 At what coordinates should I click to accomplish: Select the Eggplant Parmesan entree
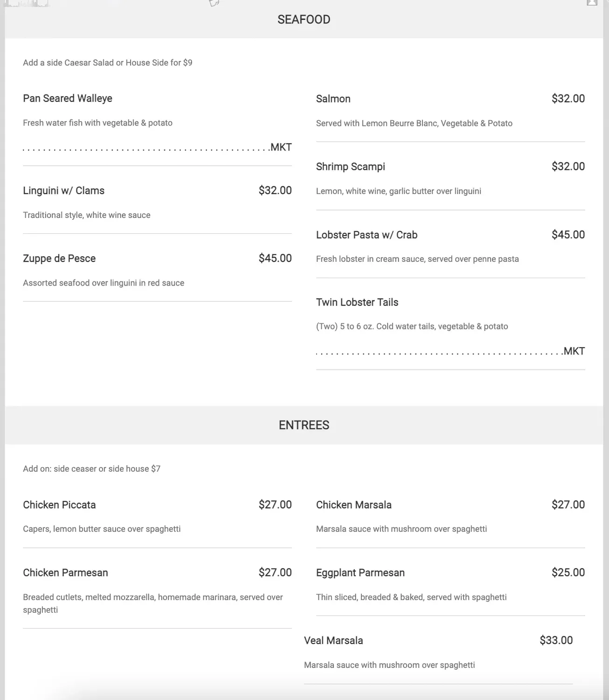360,573
